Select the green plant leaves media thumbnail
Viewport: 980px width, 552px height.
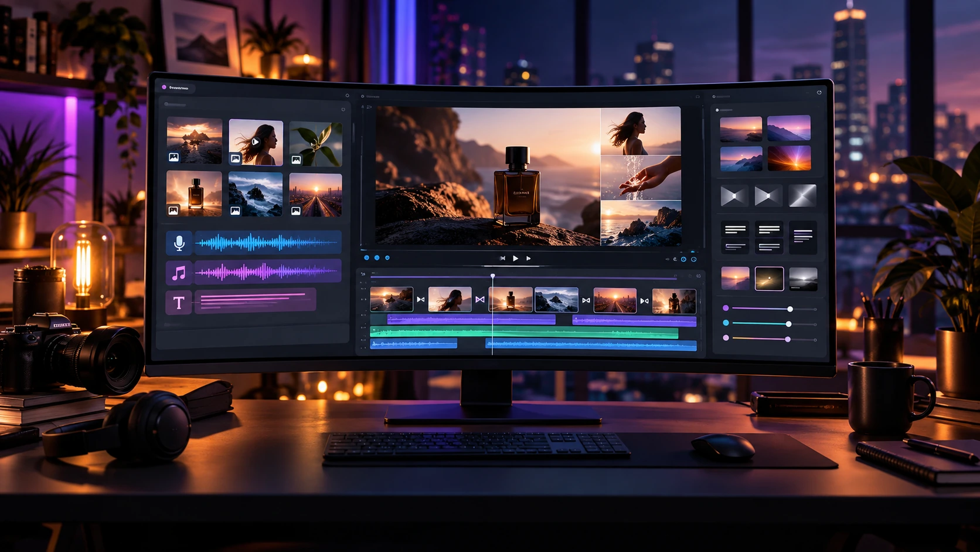tap(315, 144)
